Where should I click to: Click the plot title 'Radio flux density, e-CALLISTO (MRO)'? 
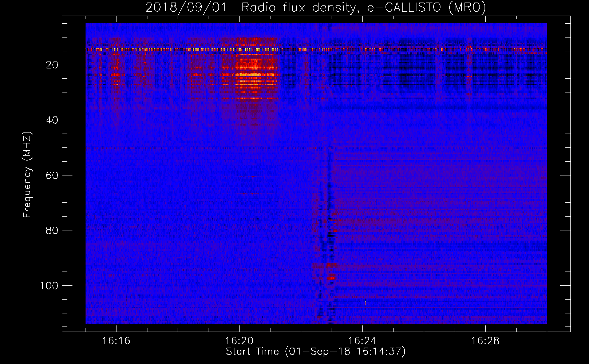[x=363, y=8]
